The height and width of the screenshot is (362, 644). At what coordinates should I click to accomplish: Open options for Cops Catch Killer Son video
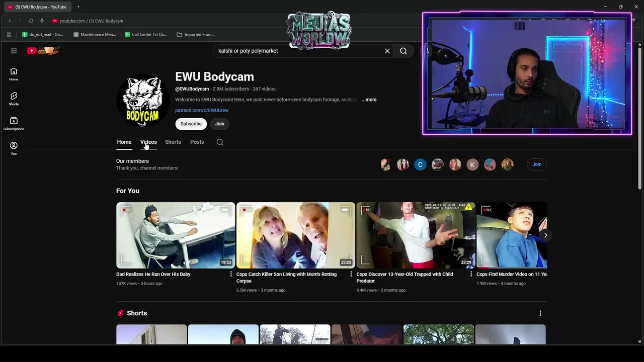tap(351, 274)
